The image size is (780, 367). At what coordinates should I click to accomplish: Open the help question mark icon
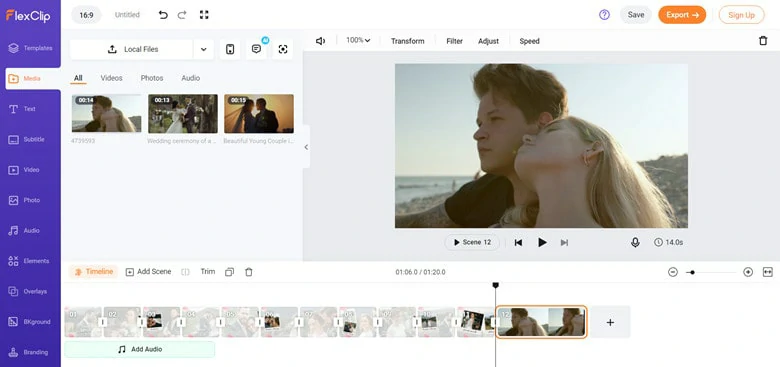click(604, 15)
